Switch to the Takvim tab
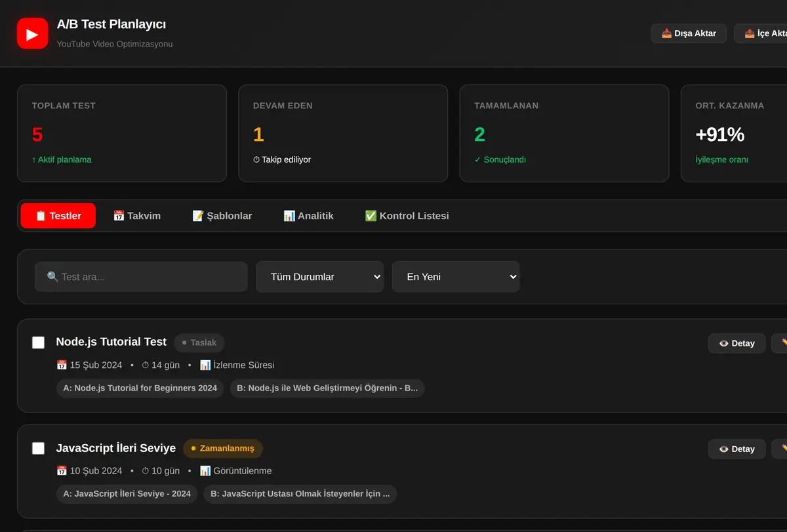This screenshot has height=532, width=787. click(x=136, y=216)
